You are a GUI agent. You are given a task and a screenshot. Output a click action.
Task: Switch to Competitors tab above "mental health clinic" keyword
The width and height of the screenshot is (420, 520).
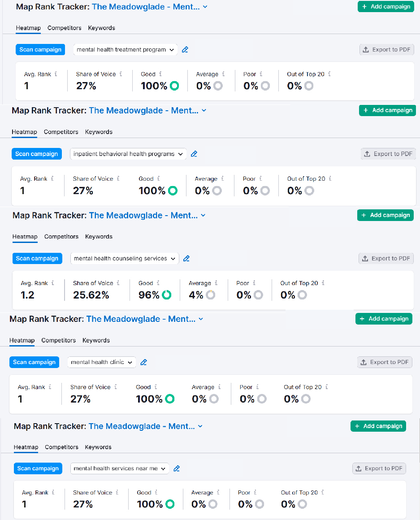pyautogui.click(x=58, y=340)
